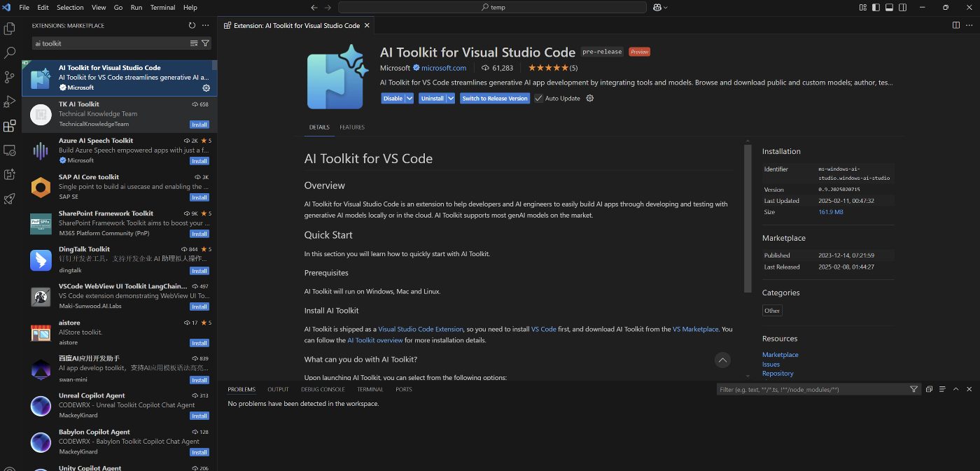The image size is (980, 471).
Task: Toggle the bottom panel visibility
Action: pos(889,7)
